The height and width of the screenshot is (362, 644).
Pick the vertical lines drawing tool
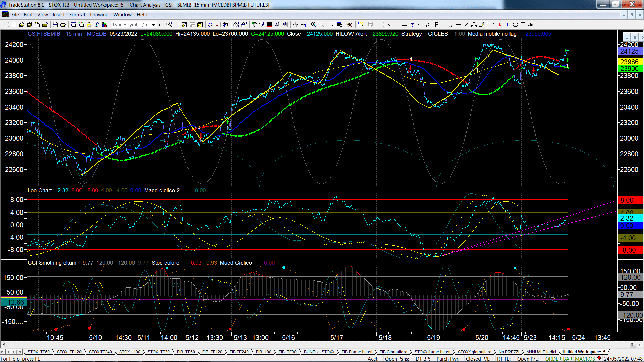[397, 25]
